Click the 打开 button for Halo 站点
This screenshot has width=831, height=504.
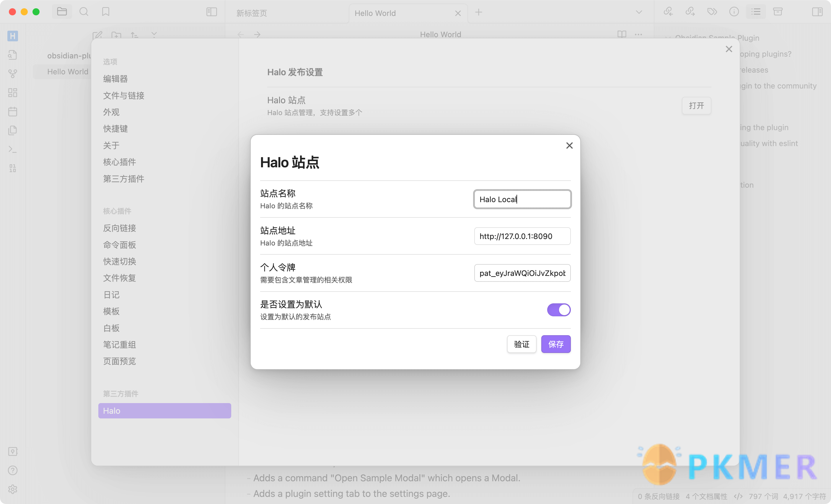[696, 105]
